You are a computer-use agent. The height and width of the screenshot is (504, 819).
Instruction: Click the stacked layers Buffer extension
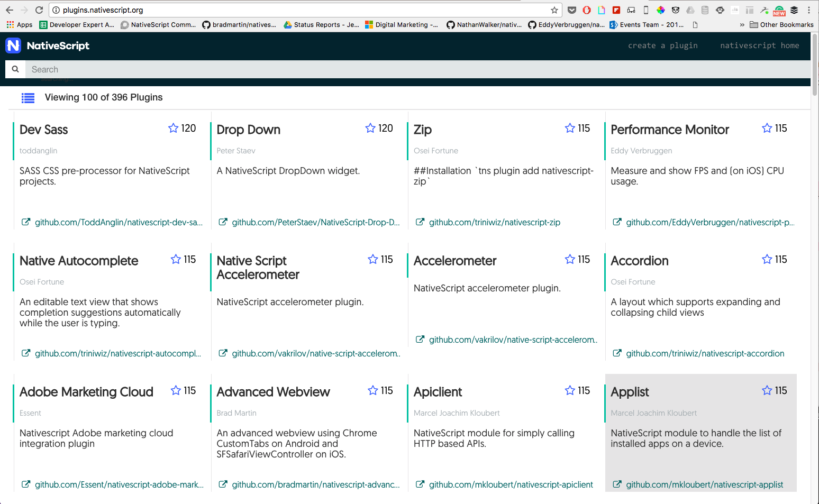pyautogui.click(x=794, y=10)
